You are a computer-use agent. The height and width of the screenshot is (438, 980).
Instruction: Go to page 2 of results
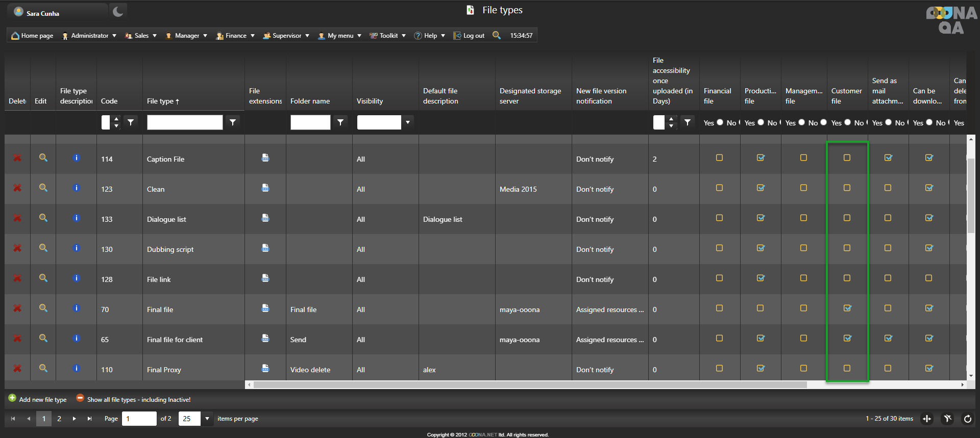point(59,419)
